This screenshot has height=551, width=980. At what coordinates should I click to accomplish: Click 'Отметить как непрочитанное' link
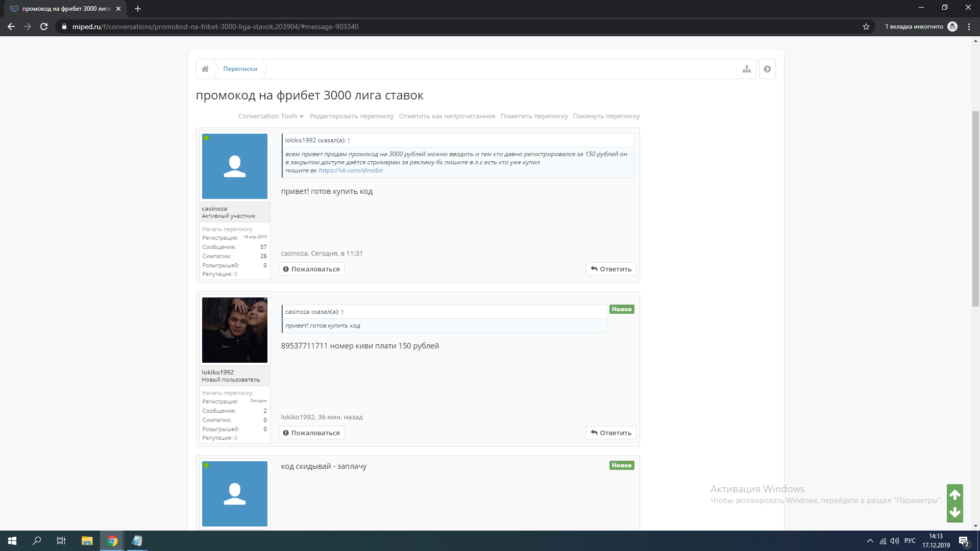click(447, 116)
